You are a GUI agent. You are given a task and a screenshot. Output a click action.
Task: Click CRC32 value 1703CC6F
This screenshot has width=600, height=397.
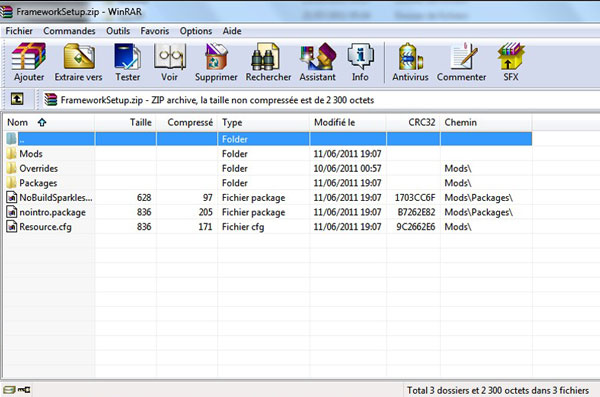click(x=415, y=198)
